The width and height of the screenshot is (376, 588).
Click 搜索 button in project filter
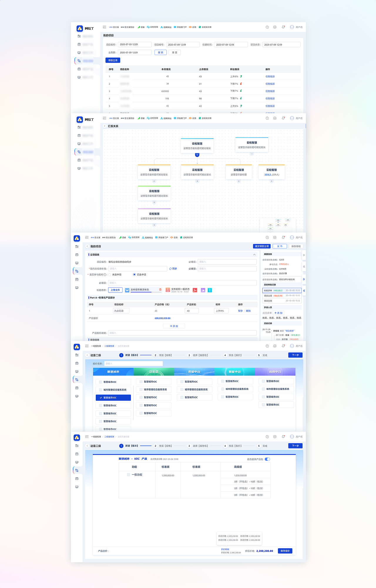161,52
